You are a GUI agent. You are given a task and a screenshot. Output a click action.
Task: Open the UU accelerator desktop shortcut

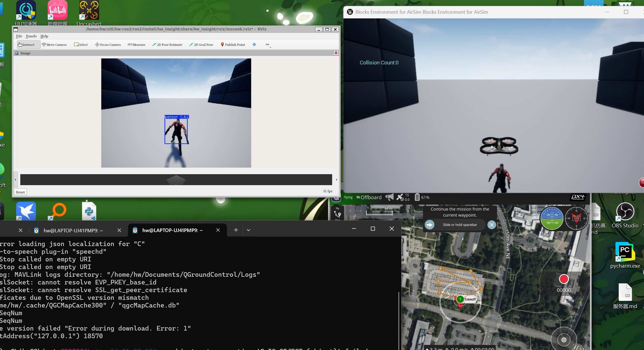click(26, 13)
